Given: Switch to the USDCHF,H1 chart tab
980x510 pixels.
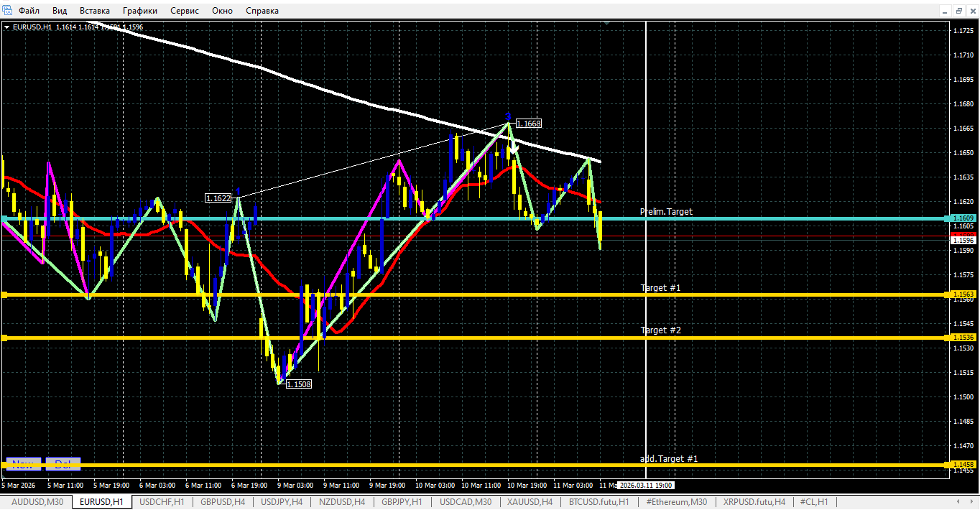Looking at the screenshot, I should tap(162, 501).
